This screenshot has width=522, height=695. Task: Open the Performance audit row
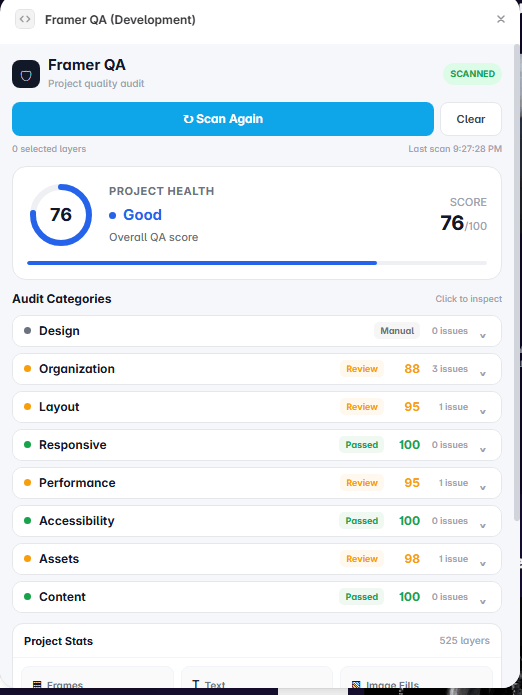257,483
